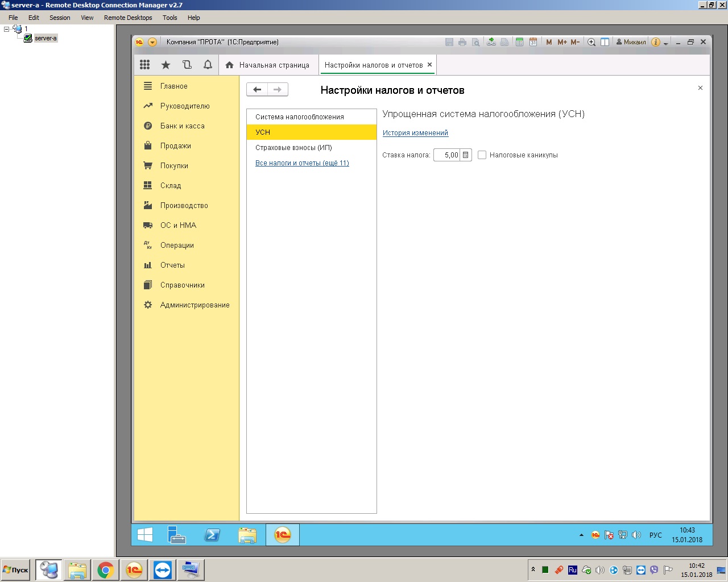Click the Get link icon
The image size is (728, 582).
[491, 42]
